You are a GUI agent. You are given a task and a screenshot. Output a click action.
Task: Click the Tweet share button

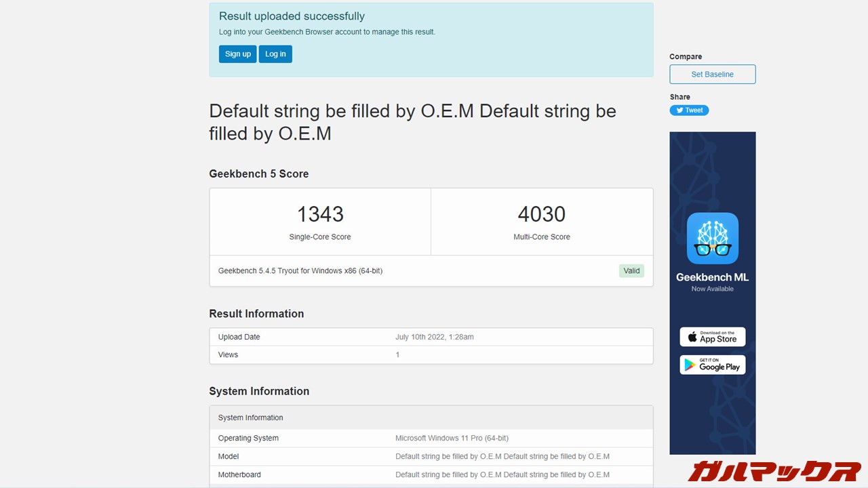point(689,110)
